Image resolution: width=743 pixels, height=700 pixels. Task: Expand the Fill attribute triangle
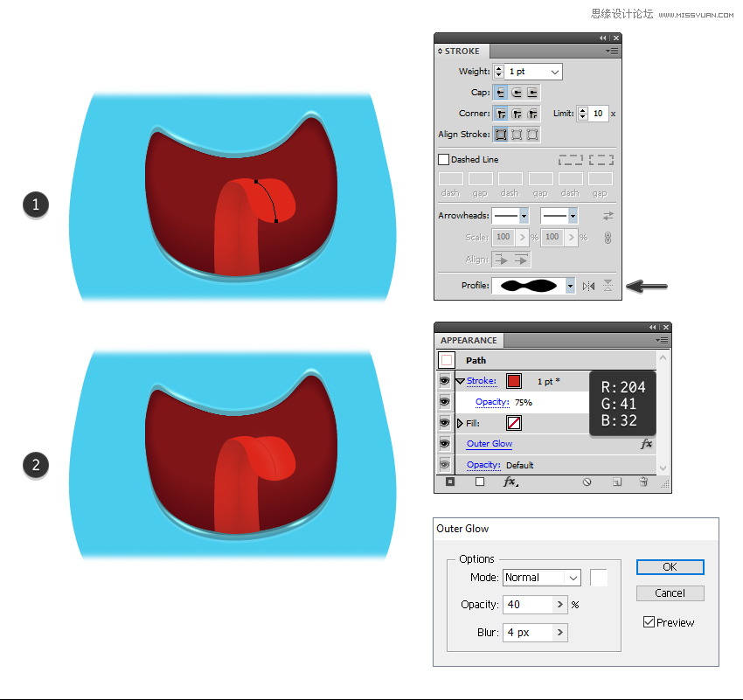(460, 423)
